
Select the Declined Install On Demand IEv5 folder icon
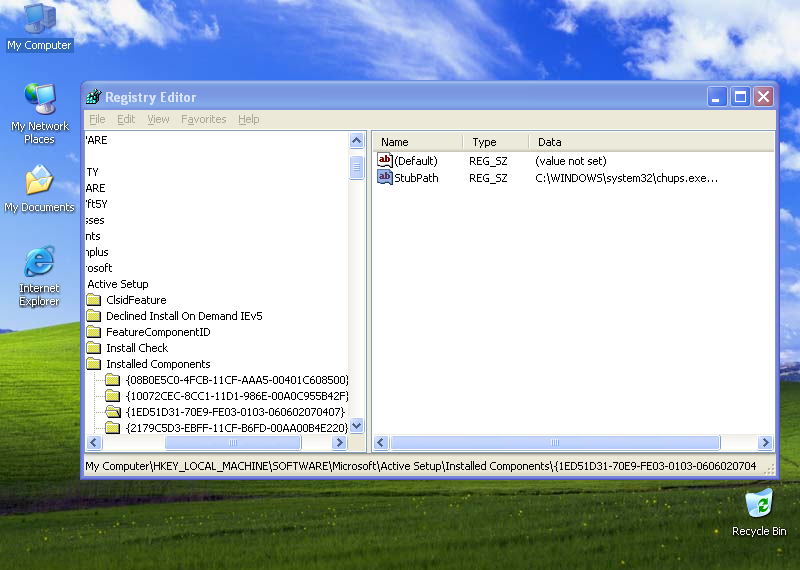coord(94,315)
